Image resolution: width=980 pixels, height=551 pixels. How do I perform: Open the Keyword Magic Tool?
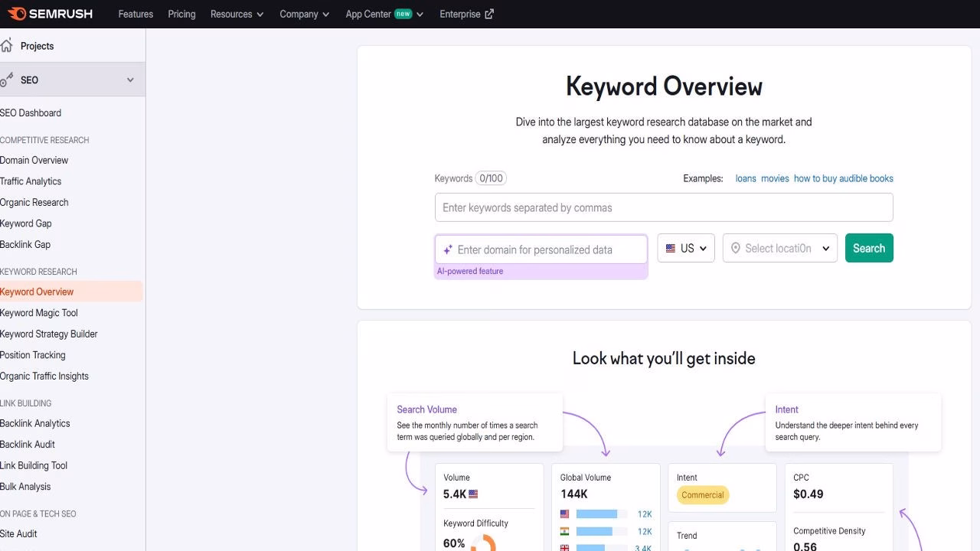(39, 312)
